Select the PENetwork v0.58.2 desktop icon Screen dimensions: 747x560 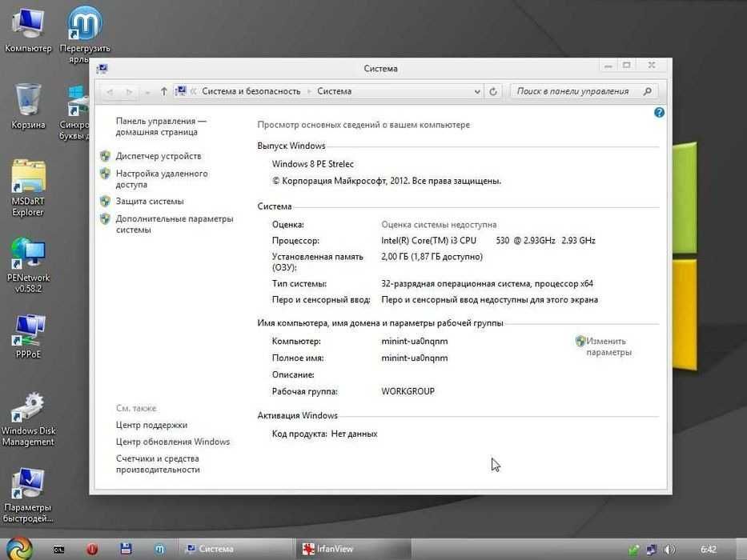point(28,265)
